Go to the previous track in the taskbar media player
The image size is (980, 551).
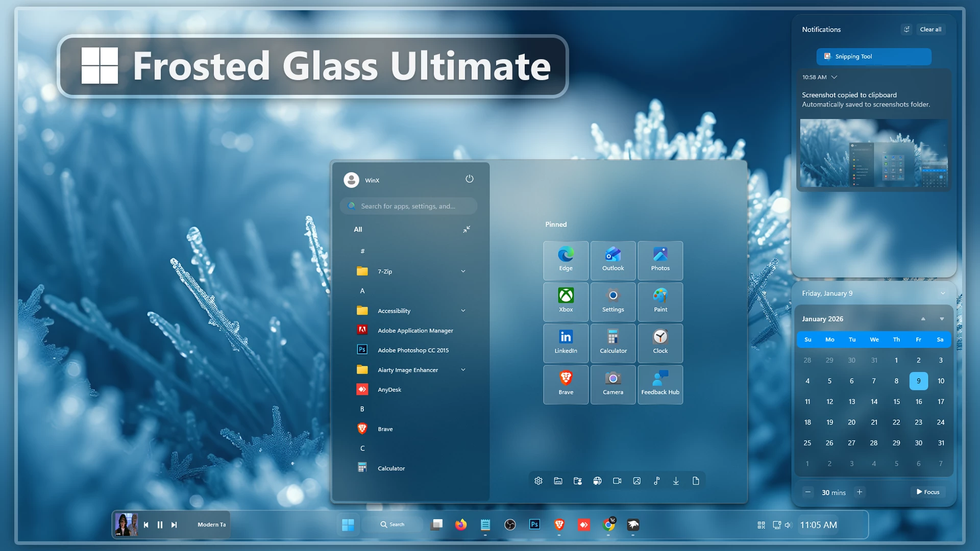click(146, 524)
